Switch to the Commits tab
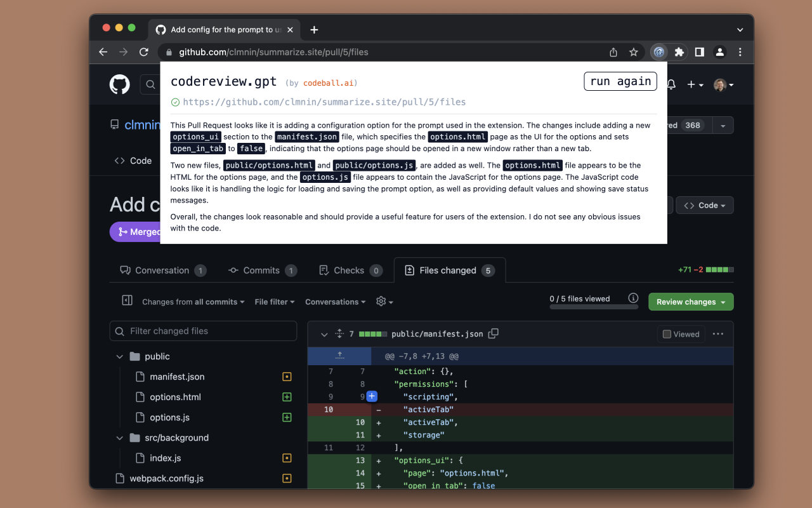 point(263,270)
